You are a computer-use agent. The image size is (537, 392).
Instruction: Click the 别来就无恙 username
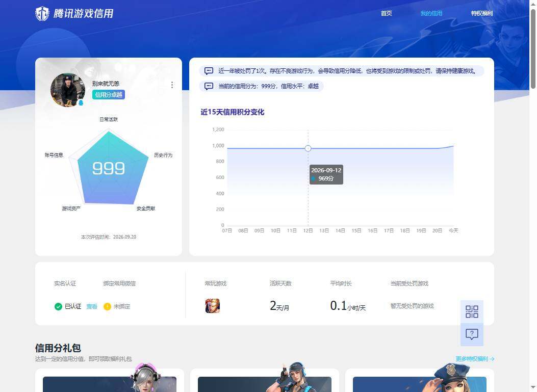pos(106,84)
